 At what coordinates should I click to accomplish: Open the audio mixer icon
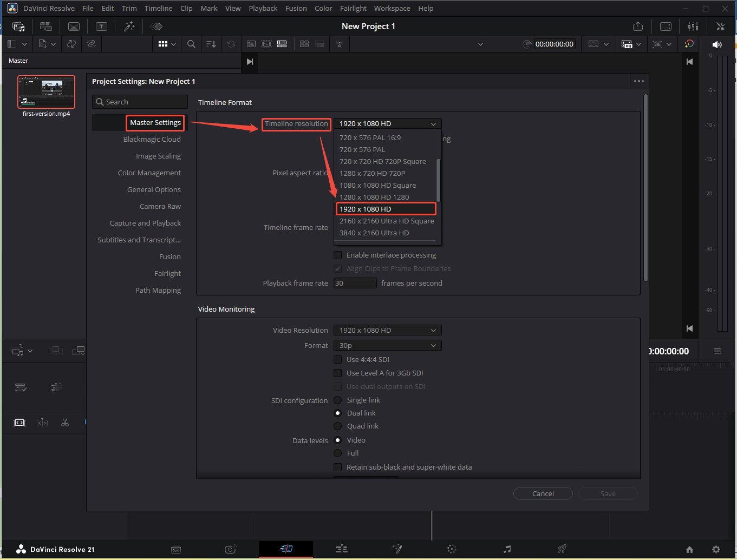coord(693,27)
